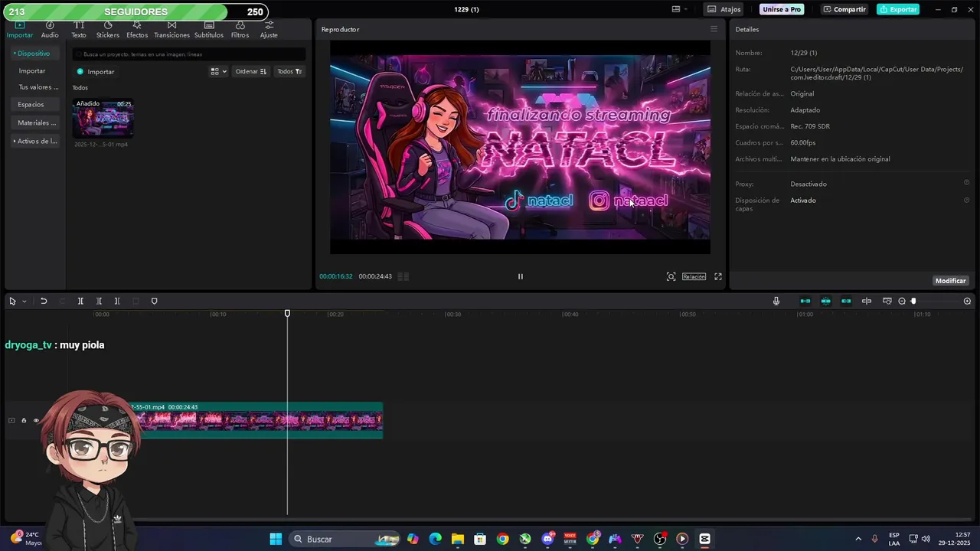Image resolution: width=980 pixels, height=551 pixels.
Task: Select the imported video thumbnail
Action: click(x=103, y=119)
